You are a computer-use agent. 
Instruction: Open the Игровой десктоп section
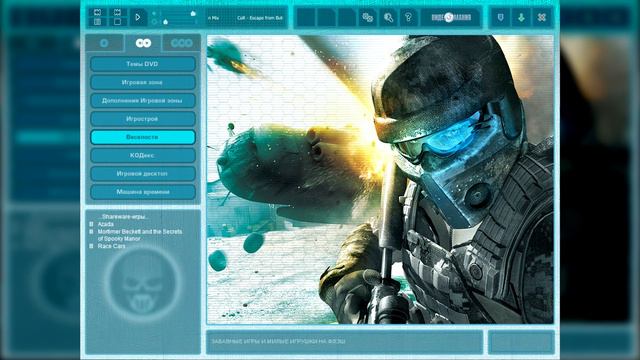pyautogui.click(x=142, y=173)
